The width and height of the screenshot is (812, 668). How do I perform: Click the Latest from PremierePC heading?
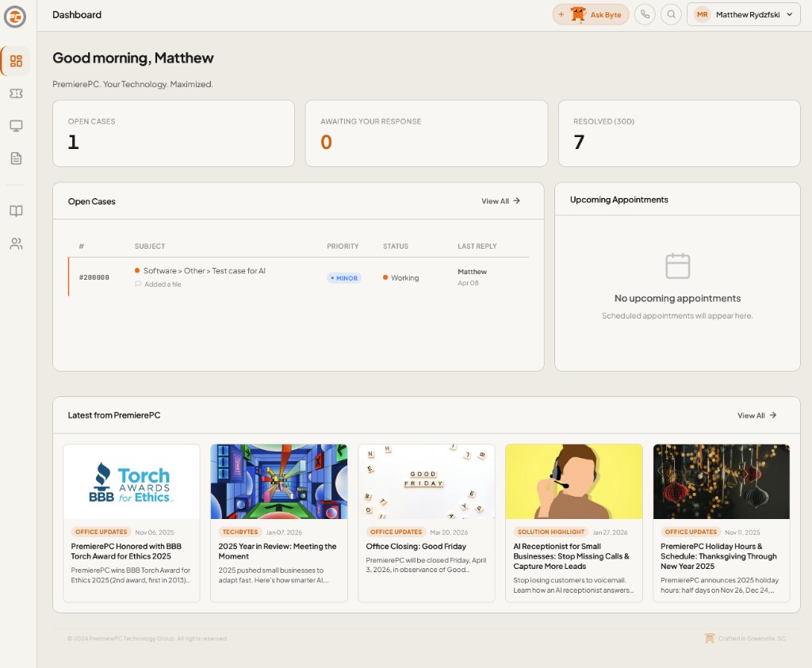tap(114, 415)
